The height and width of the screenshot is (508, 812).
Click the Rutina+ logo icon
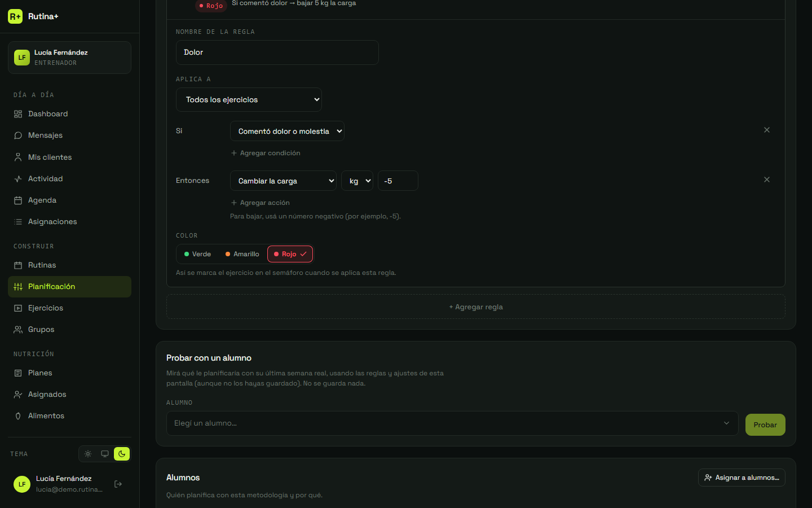(x=15, y=16)
